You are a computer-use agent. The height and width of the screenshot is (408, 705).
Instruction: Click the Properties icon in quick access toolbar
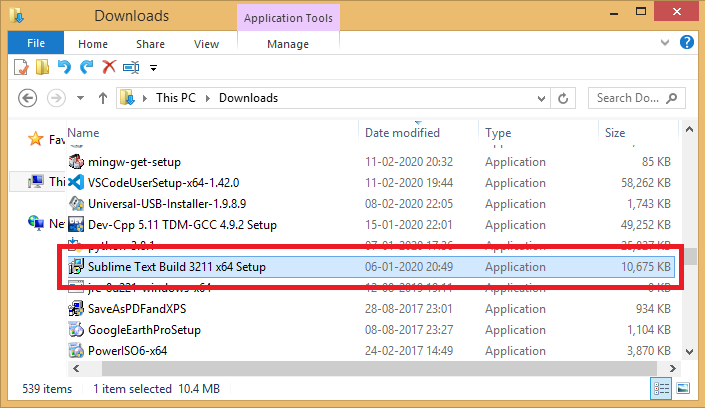[x=22, y=67]
